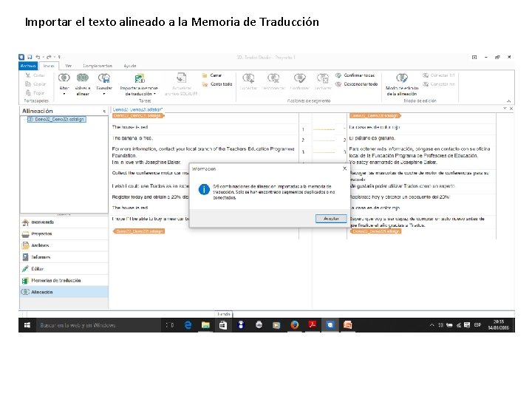
Task: Click the redo arrow in title bar
Action: tap(50, 57)
